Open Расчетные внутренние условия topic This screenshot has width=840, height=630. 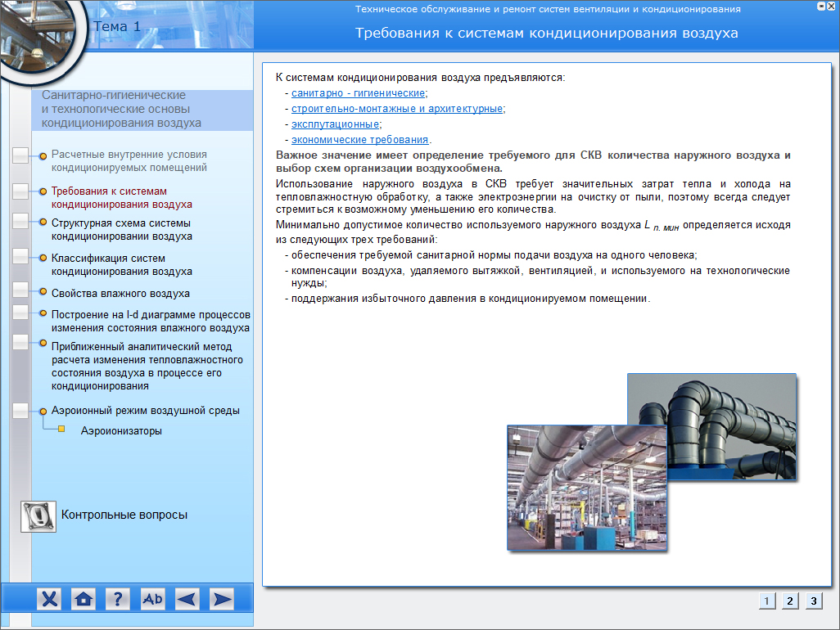[129, 160]
